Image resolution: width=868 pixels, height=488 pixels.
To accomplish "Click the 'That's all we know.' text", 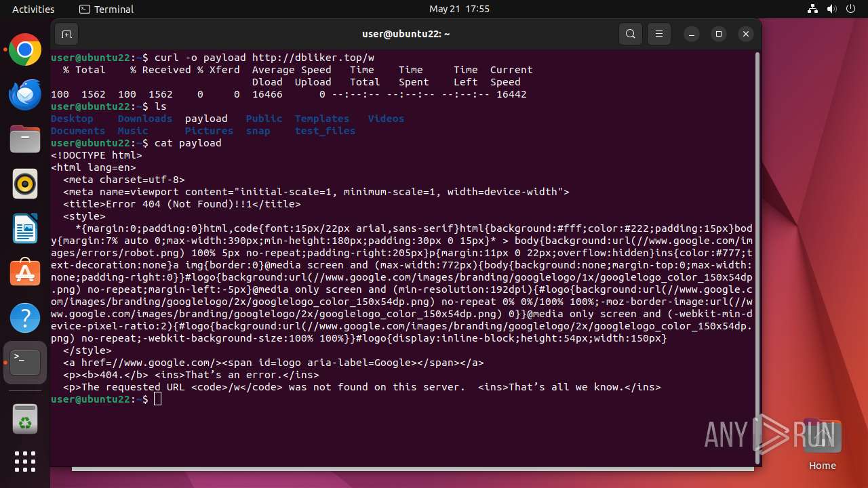I will pos(566,387).
